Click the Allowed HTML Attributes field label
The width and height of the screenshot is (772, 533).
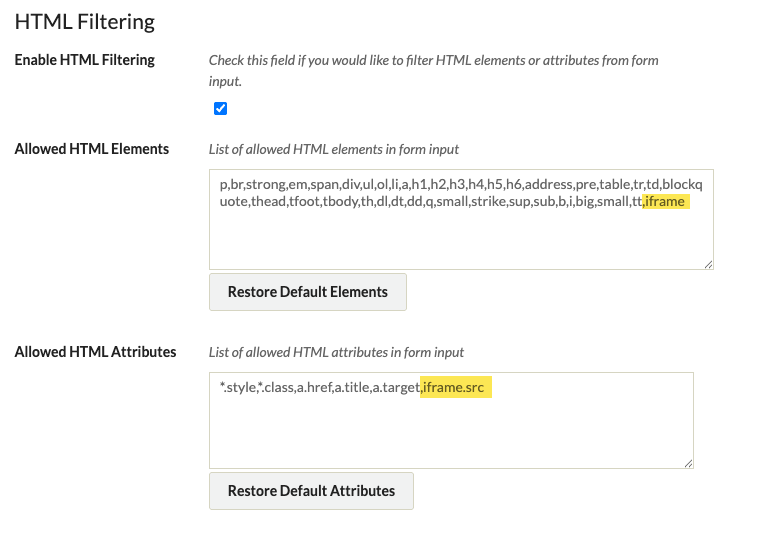click(x=96, y=351)
